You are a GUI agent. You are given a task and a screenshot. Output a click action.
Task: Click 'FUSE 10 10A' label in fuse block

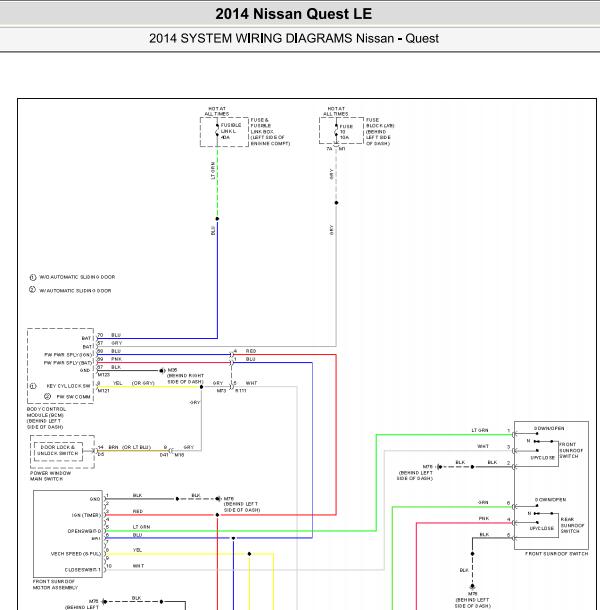click(x=346, y=132)
